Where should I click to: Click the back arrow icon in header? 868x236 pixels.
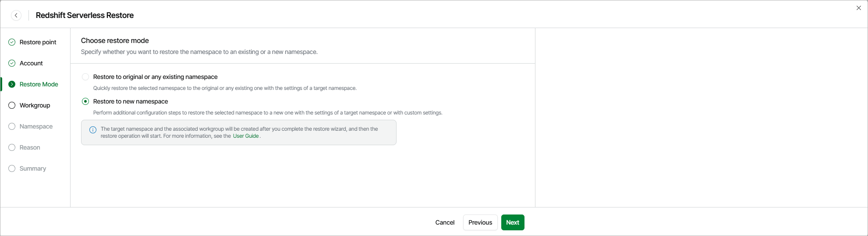[x=16, y=15]
